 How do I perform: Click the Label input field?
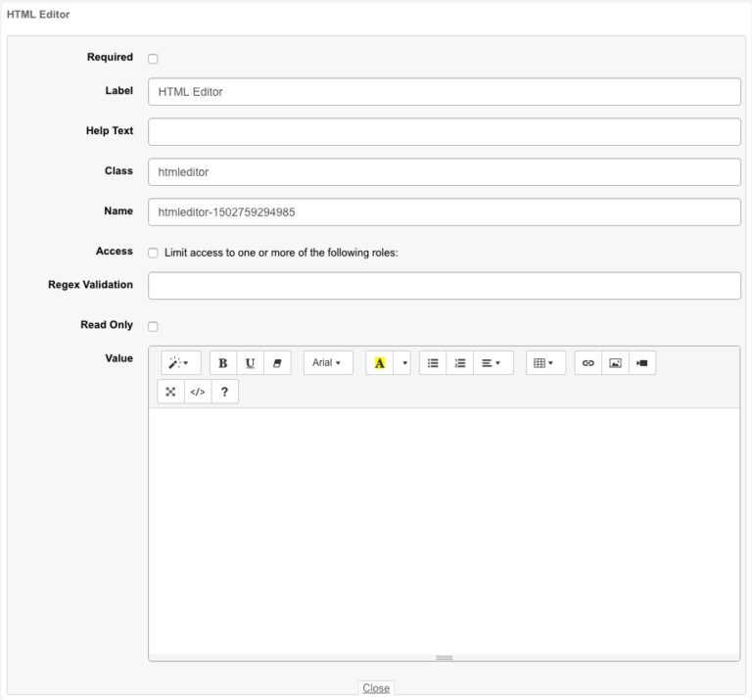coord(445,92)
